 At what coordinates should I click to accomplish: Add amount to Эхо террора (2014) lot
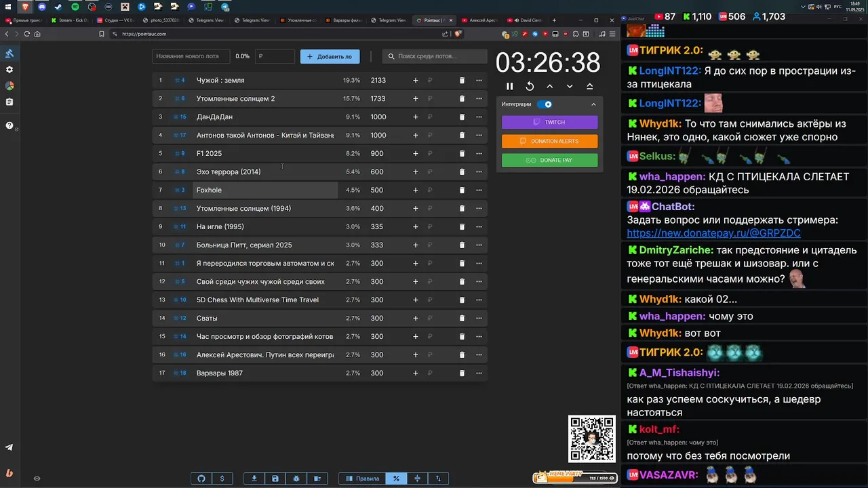click(x=416, y=171)
